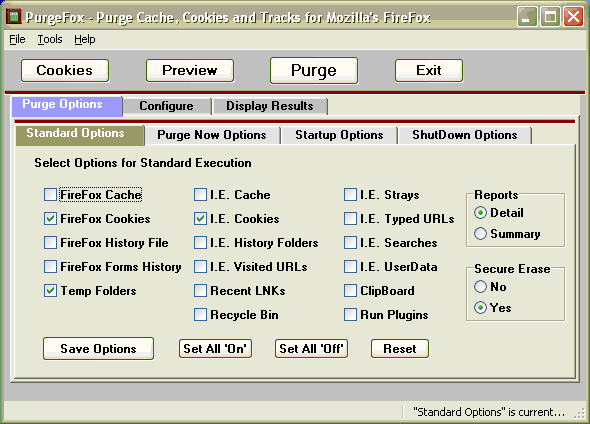Open the Tools menu
Screen dimensions: 590x424
[x=50, y=39]
